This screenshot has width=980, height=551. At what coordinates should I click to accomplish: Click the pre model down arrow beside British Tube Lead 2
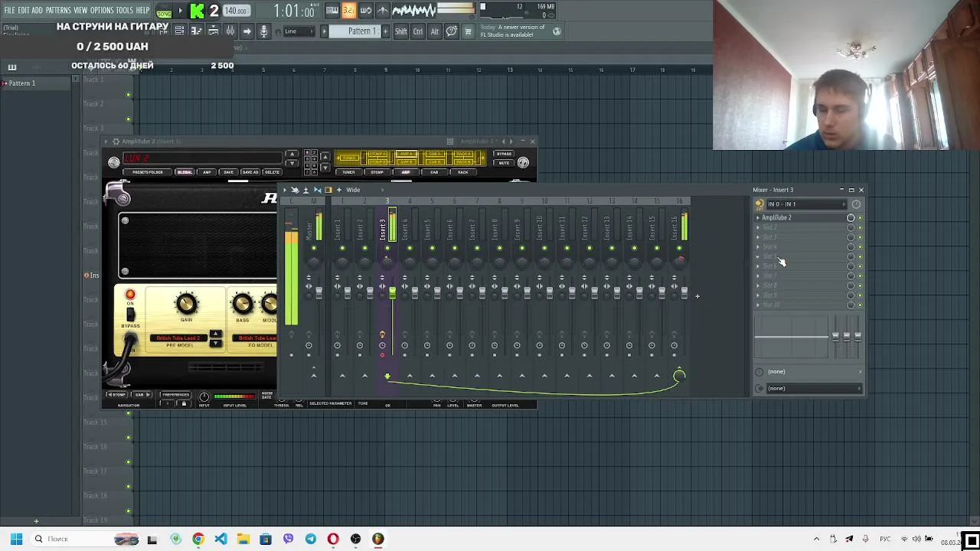coord(215,343)
